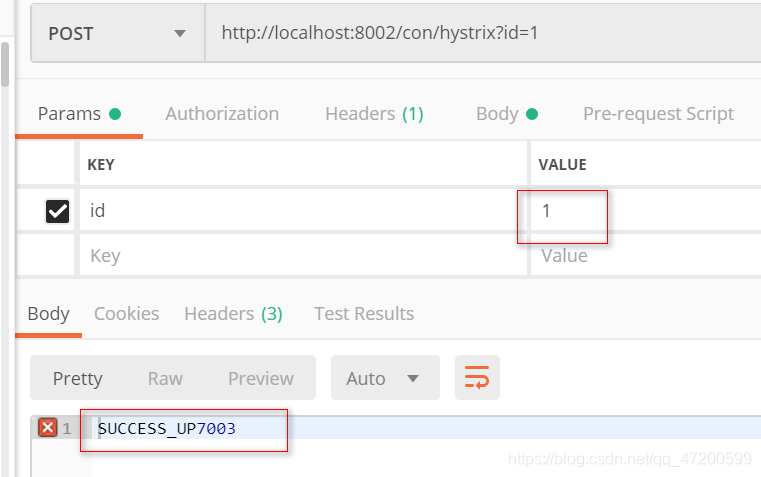The height and width of the screenshot is (477, 761).
Task: Click the left vertical scrollbar thumb
Action: (5, 65)
